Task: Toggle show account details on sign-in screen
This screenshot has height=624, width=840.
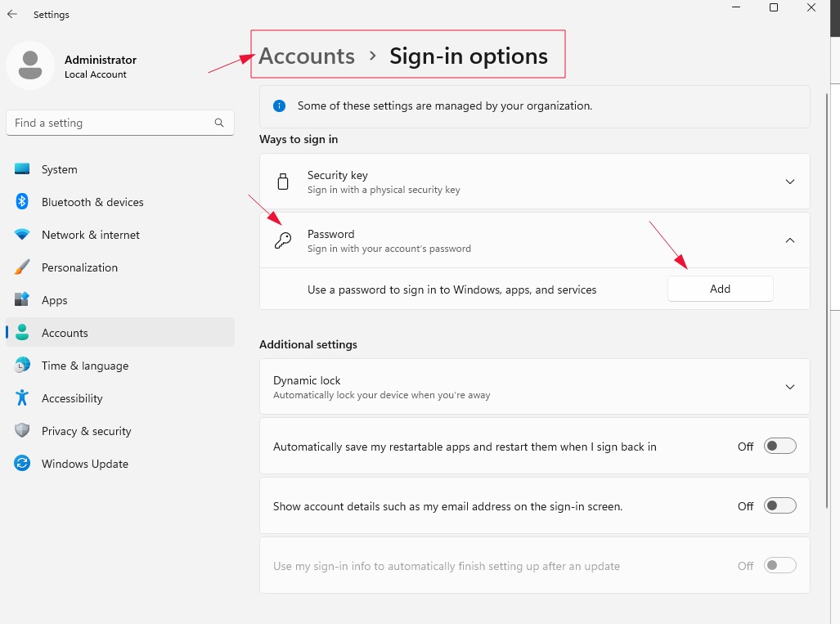Action: [x=779, y=506]
